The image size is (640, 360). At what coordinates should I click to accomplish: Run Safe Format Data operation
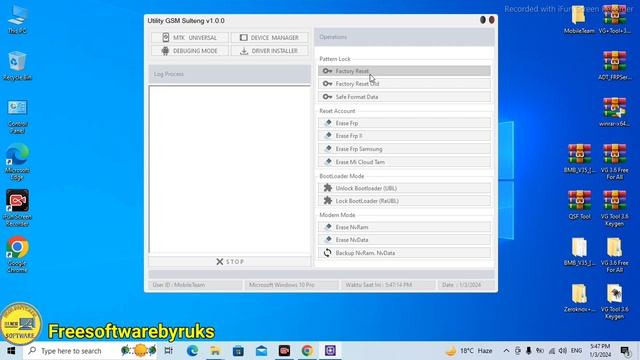404,97
